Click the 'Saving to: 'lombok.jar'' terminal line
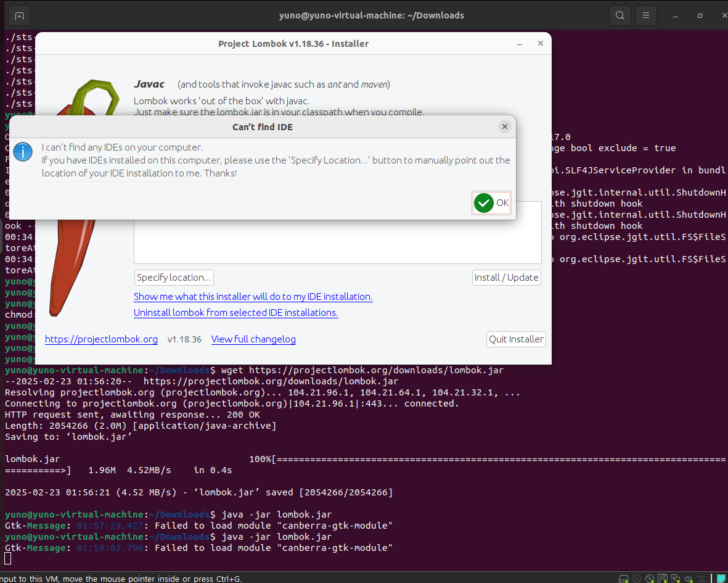The height and width of the screenshot is (583, 728). 68,437
